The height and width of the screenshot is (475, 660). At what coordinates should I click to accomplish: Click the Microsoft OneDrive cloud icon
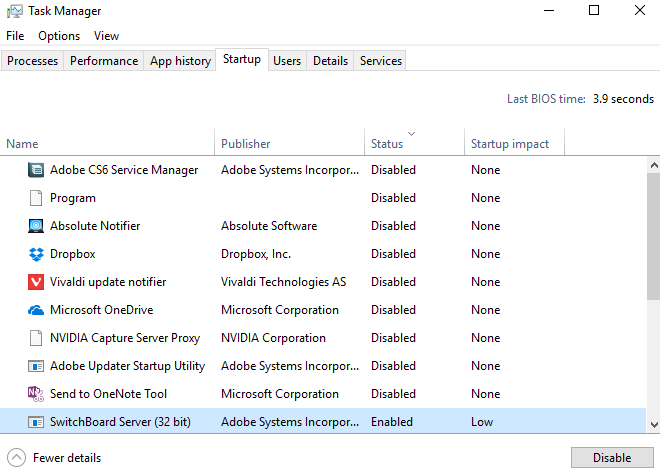tap(36, 310)
